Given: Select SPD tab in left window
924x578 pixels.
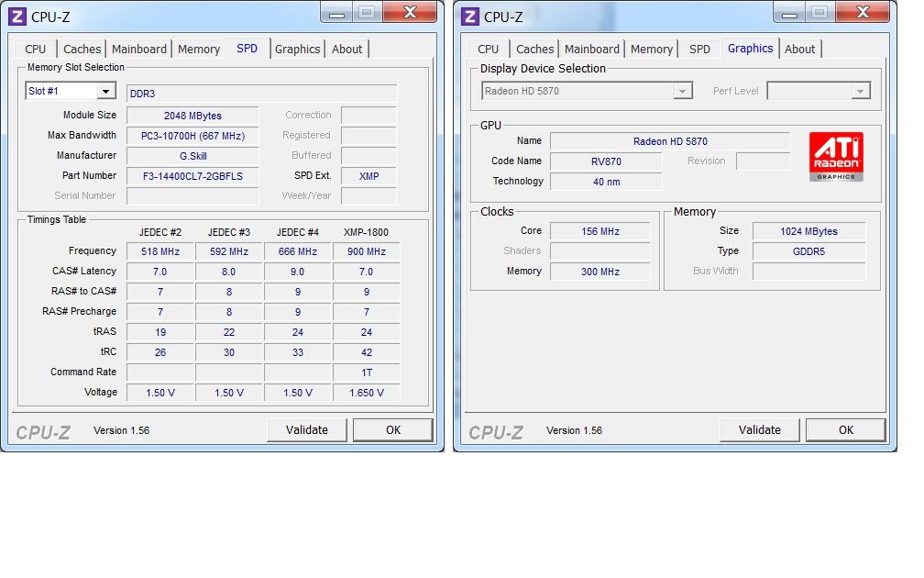Looking at the screenshot, I should tap(247, 49).
